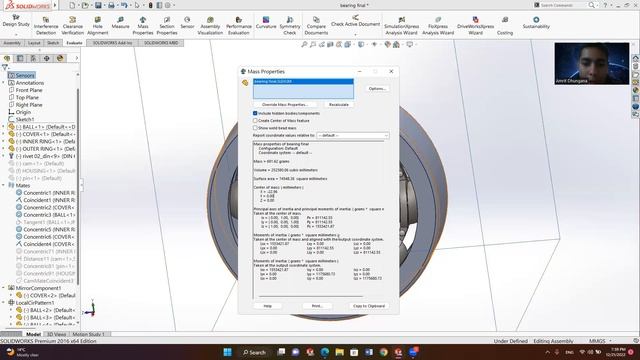Switch to the Motion Study 1 tab

point(89,334)
